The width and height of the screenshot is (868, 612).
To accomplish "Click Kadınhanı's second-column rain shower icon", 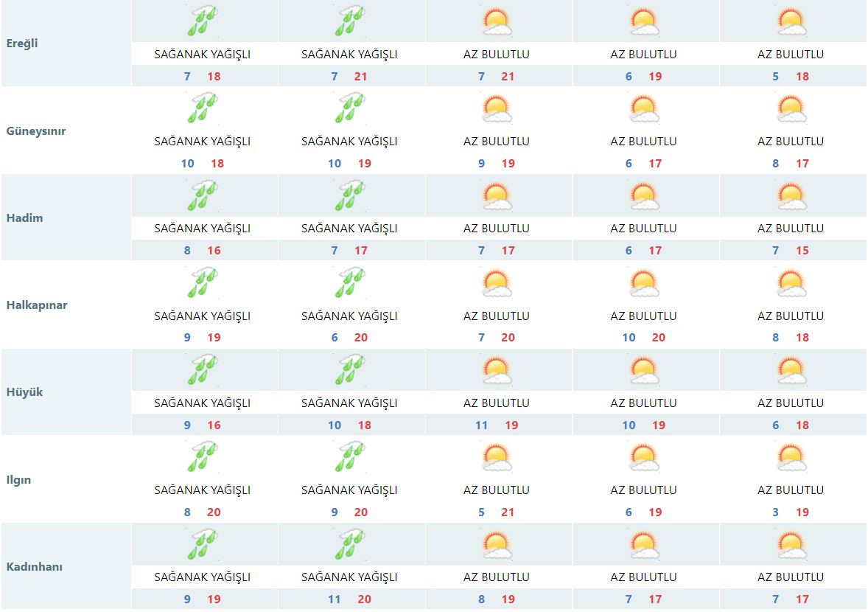I will [x=349, y=544].
